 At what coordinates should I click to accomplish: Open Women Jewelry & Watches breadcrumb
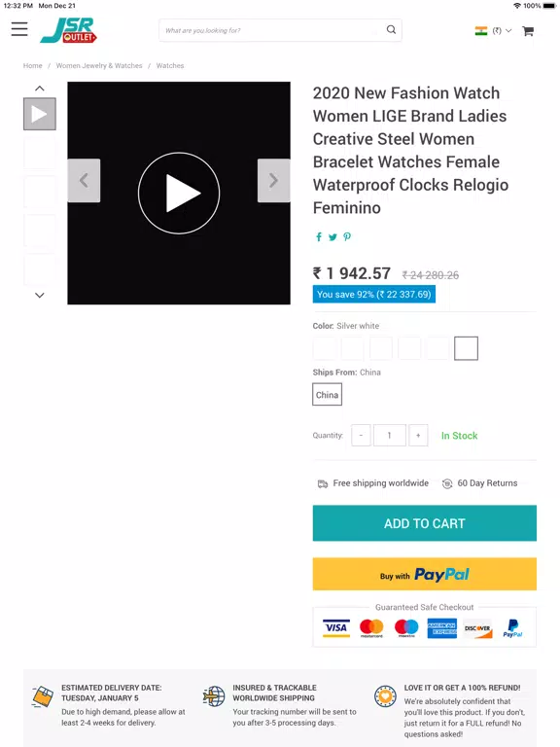click(x=99, y=66)
